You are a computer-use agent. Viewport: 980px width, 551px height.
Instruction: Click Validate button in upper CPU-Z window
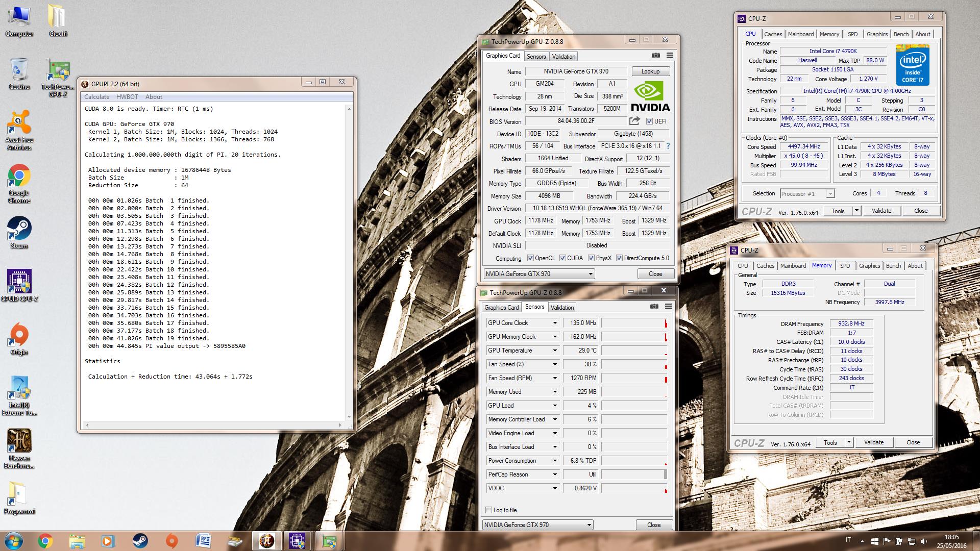(x=881, y=211)
